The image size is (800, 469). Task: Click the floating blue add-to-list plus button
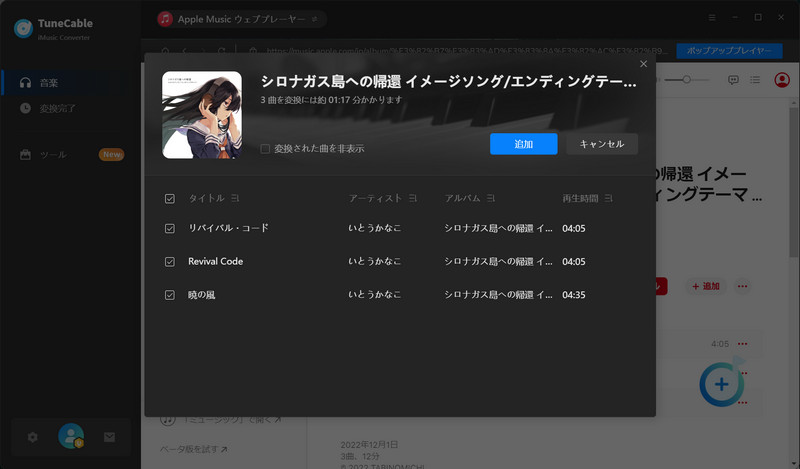click(721, 384)
